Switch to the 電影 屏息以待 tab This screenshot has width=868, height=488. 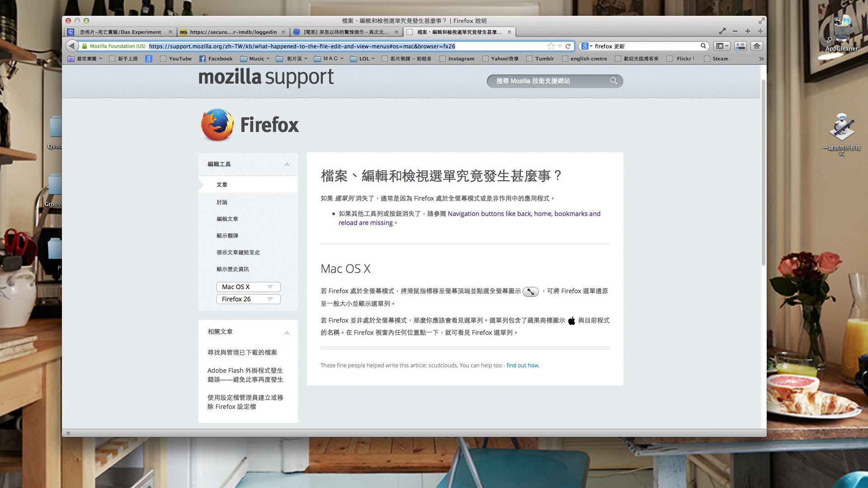tap(346, 32)
